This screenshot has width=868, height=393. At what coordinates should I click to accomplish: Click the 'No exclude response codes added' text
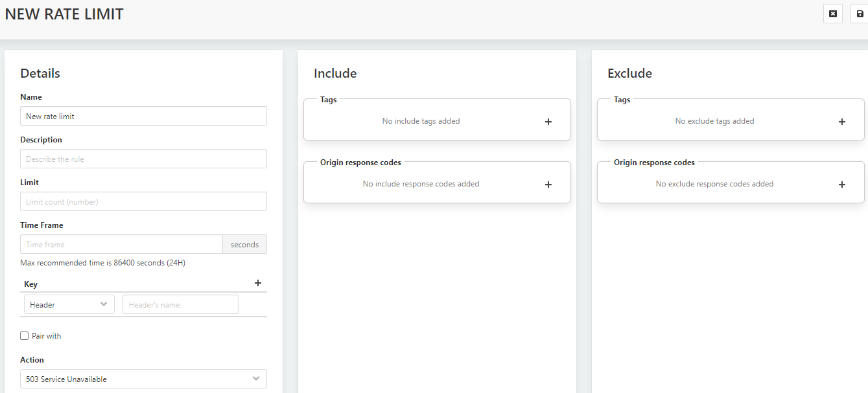click(x=714, y=184)
